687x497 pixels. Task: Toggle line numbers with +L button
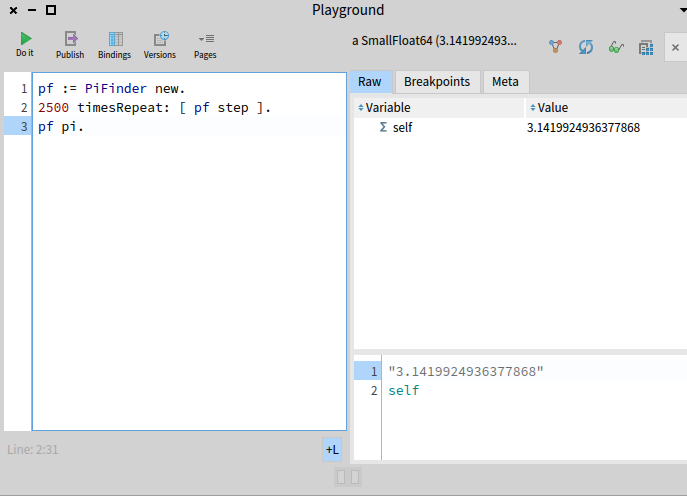[x=332, y=450]
